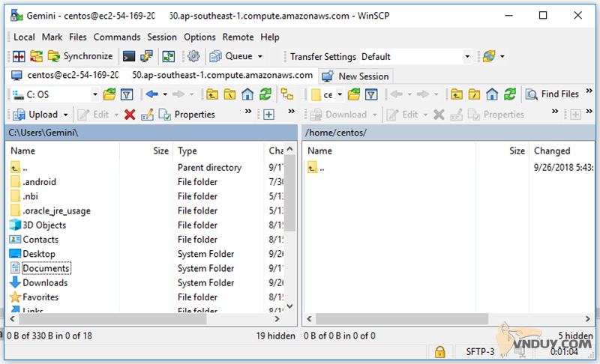
Task: Click the red X delete icon in local toolbar
Action: pos(130,115)
